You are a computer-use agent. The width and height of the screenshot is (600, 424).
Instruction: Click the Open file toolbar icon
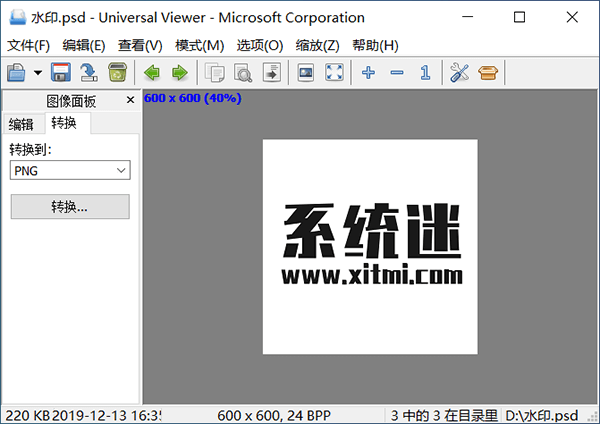[16, 72]
